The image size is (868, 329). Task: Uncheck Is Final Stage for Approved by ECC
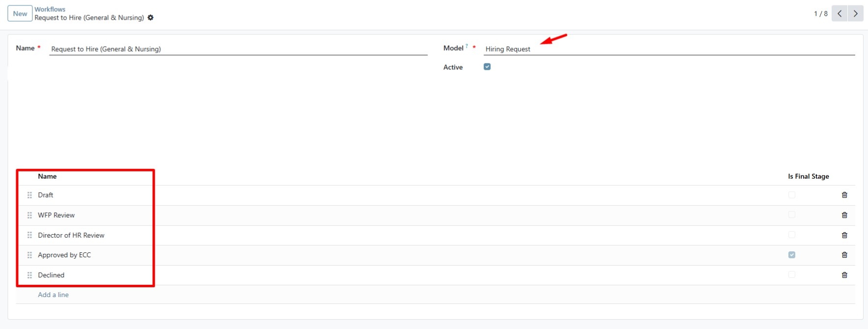tap(791, 255)
